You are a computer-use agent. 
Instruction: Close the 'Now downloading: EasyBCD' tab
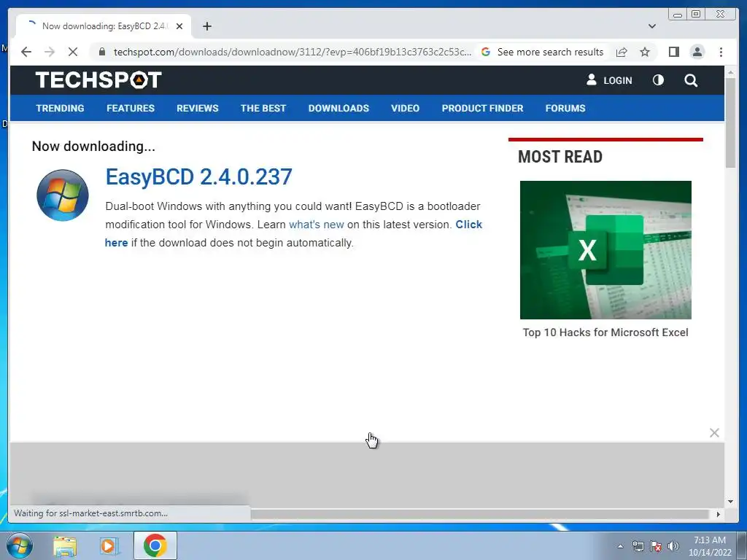(x=179, y=26)
